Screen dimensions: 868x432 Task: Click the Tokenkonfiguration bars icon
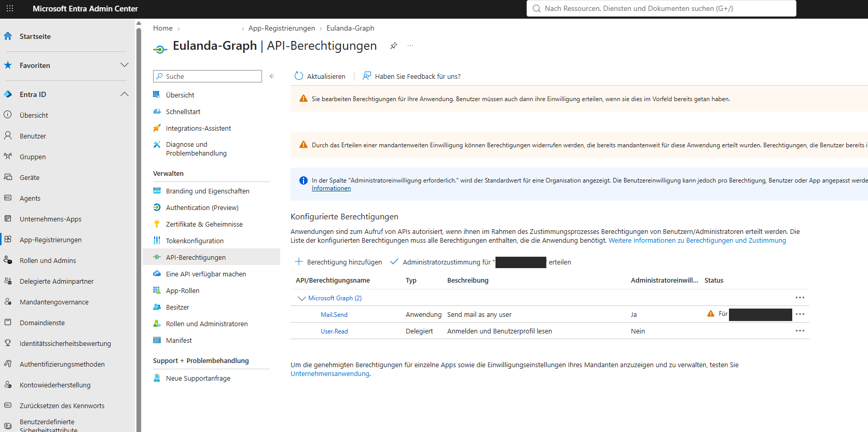157,241
